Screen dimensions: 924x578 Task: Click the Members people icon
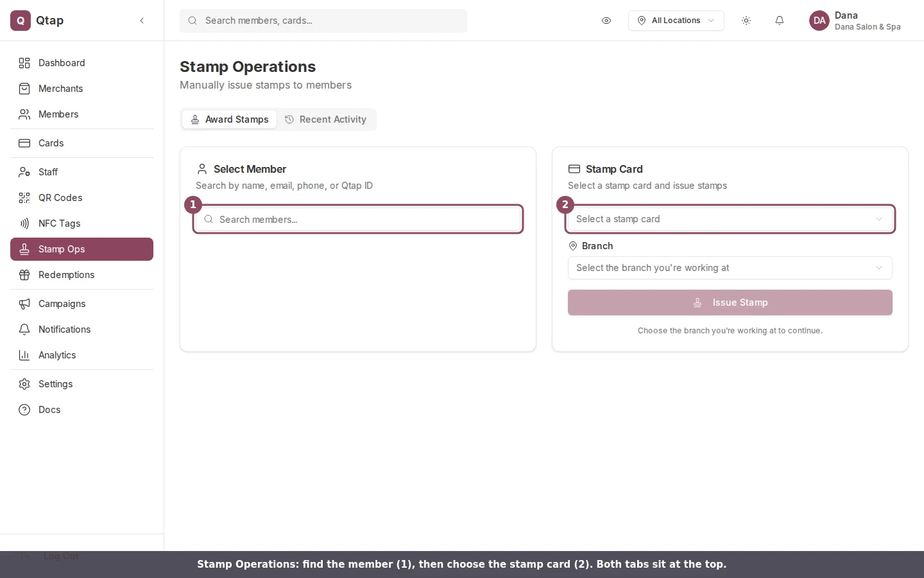pos(24,114)
